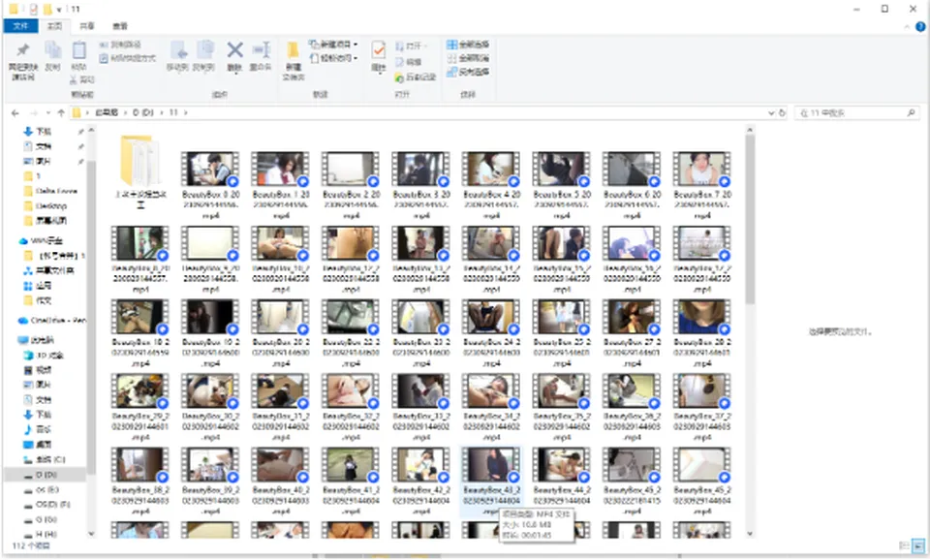Screen dimensions: 930x560
Task: Select D (D:) drive in navigation pane
Action: click(46, 475)
